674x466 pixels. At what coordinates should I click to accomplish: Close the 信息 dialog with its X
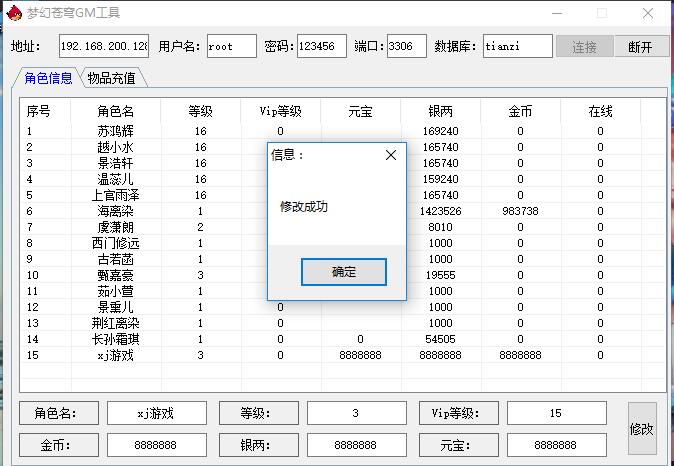coord(391,155)
